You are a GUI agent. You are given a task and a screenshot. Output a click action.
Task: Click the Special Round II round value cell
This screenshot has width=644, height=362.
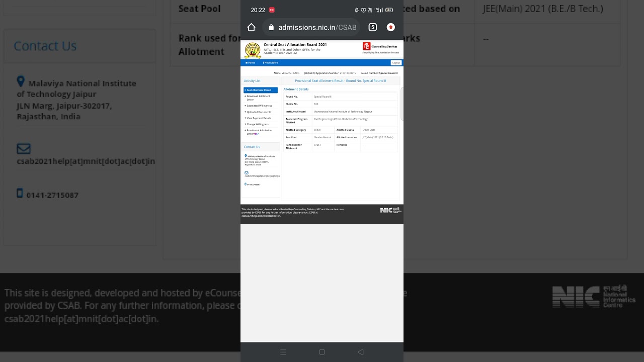pyautogui.click(x=355, y=97)
